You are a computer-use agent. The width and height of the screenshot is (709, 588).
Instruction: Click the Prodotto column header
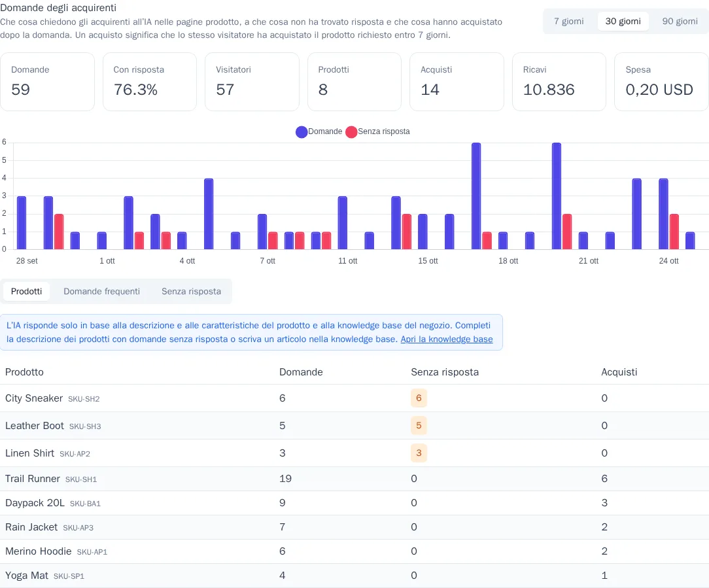coord(24,372)
